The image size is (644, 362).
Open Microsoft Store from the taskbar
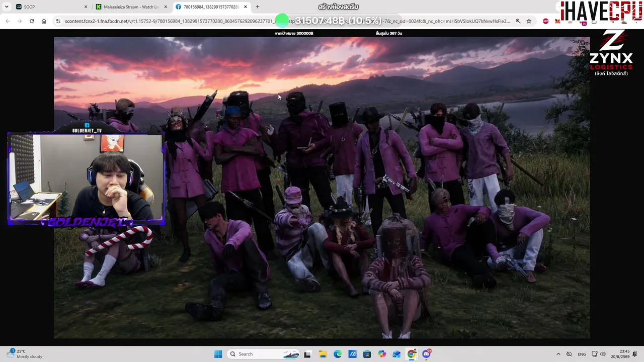pyautogui.click(x=367, y=354)
